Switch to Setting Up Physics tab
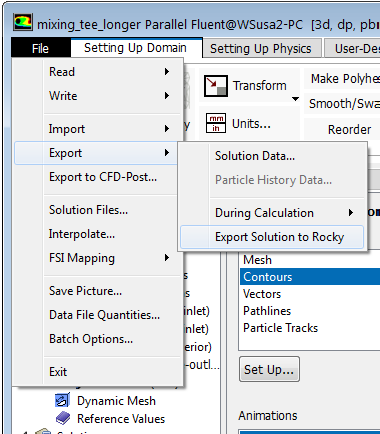380x434 pixels. click(261, 49)
